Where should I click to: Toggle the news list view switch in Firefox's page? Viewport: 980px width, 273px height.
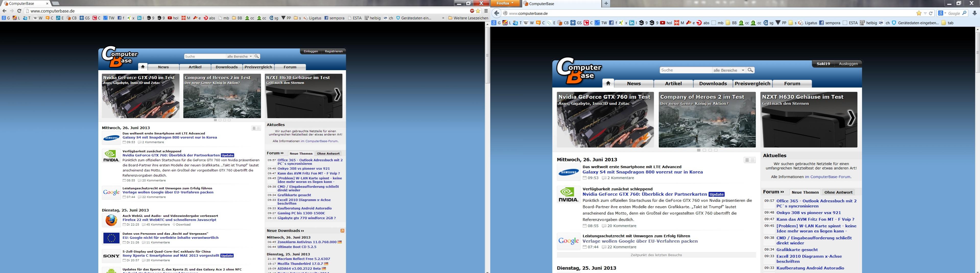click(749, 160)
